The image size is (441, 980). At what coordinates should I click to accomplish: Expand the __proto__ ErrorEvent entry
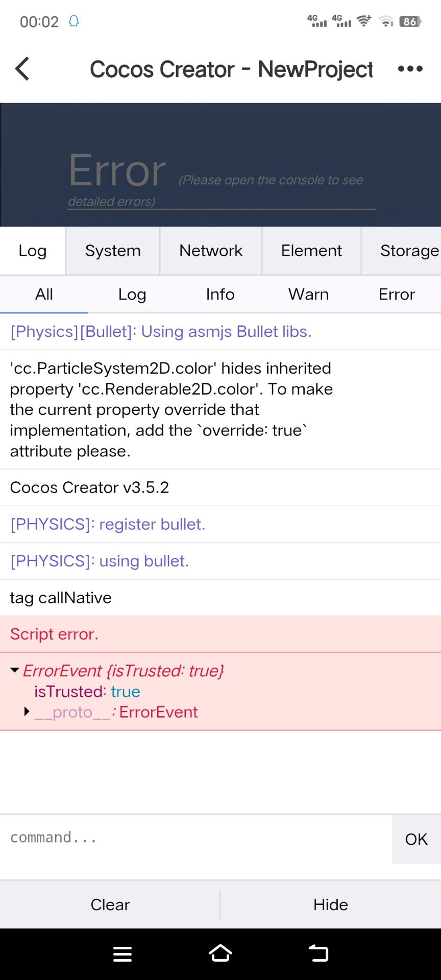pos(27,712)
